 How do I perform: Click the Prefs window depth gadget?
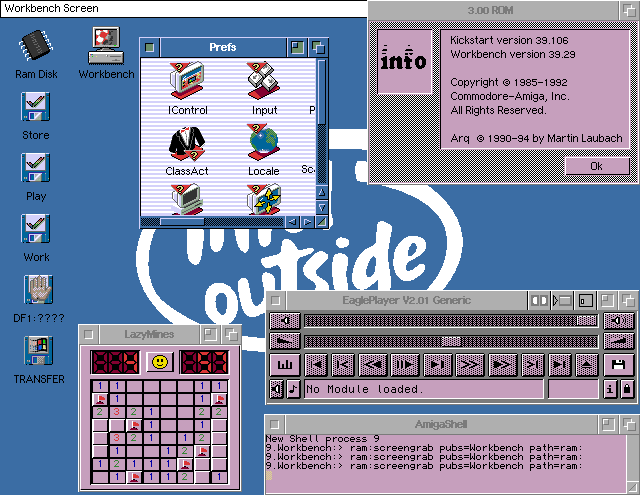pos(318,47)
